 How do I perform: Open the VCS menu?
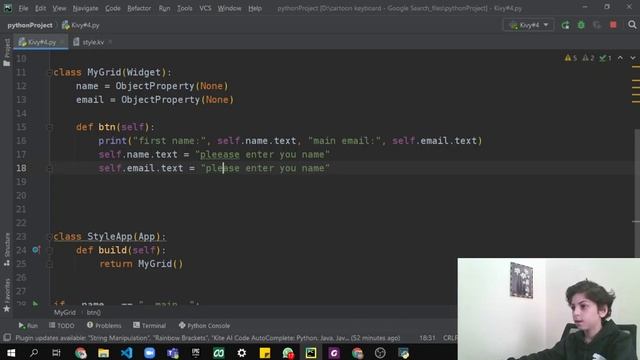click(205, 8)
